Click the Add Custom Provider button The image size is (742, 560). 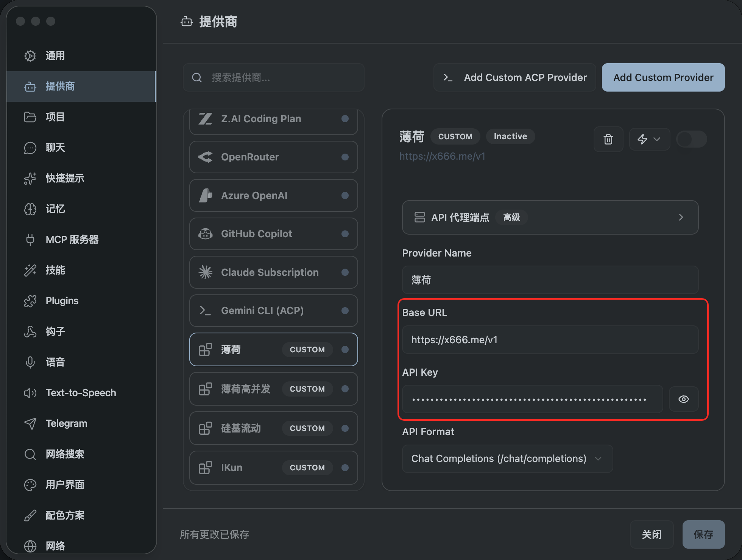point(663,77)
